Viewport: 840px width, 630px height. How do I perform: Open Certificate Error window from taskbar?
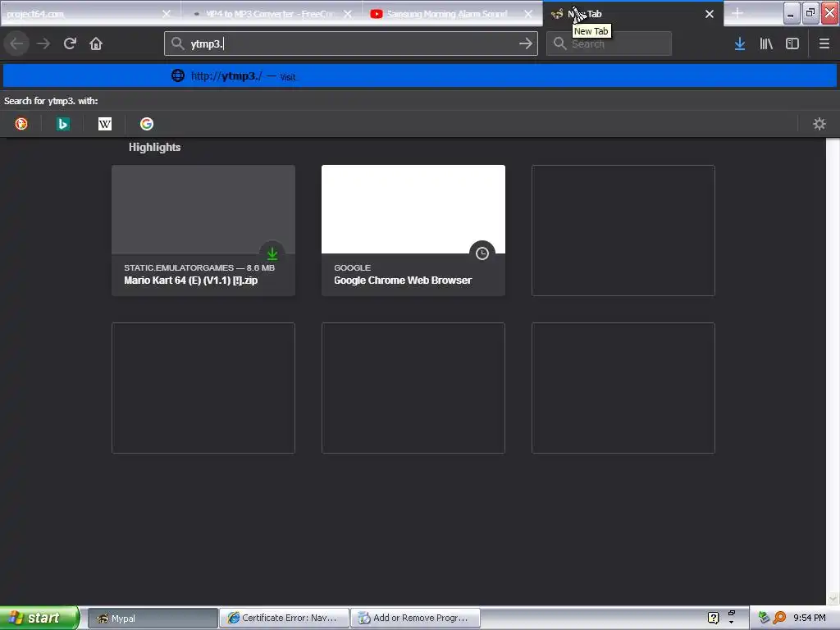(x=284, y=619)
